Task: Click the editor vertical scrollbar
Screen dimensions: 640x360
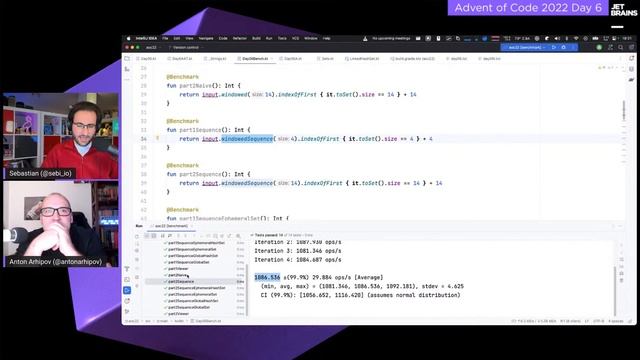Action: [624, 110]
